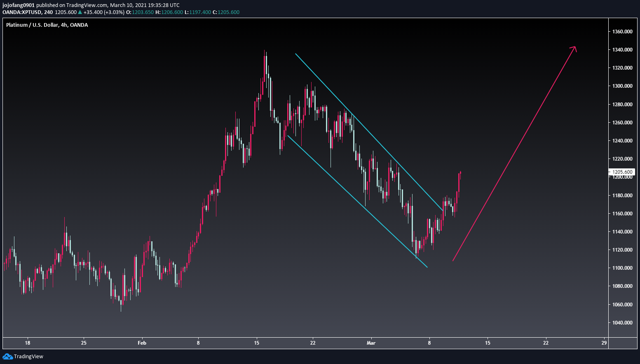This screenshot has height=364, width=640.
Task: Click the TradingView brand text
Action: click(x=28, y=357)
